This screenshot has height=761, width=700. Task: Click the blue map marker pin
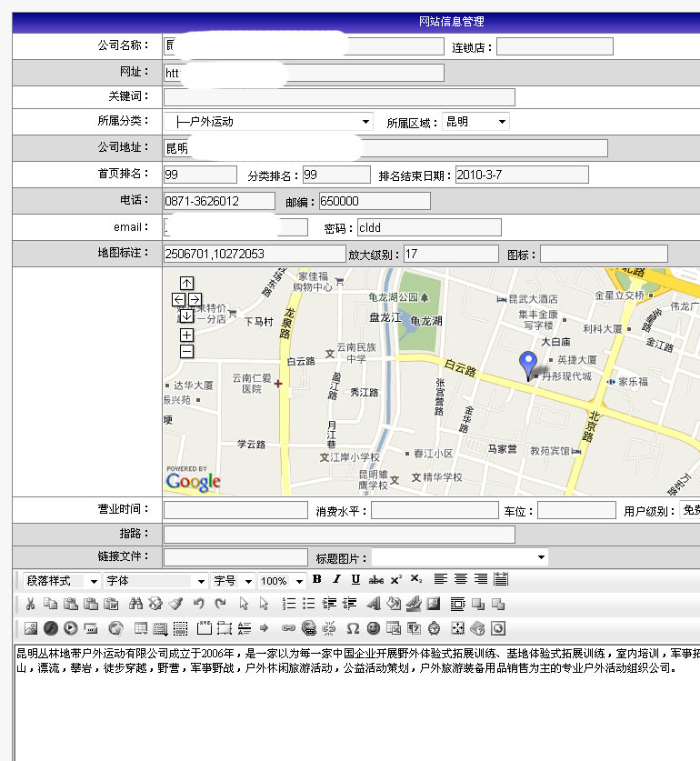click(527, 365)
